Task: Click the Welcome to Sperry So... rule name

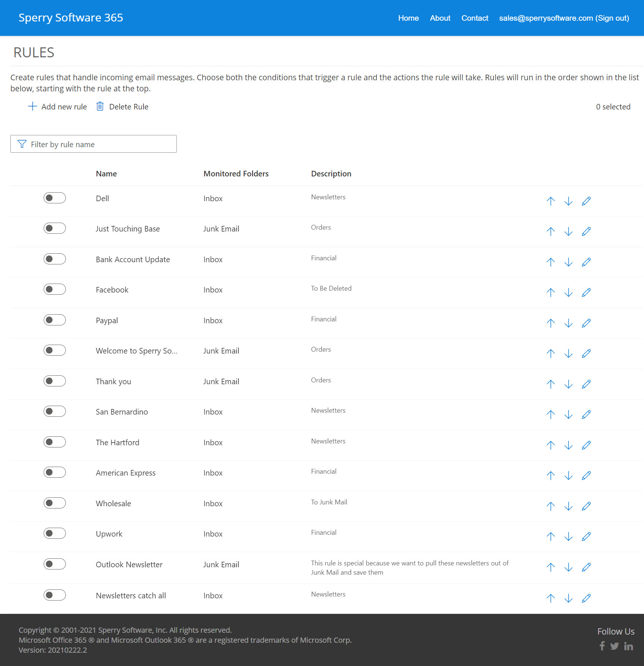Action: tap(136, 351)
